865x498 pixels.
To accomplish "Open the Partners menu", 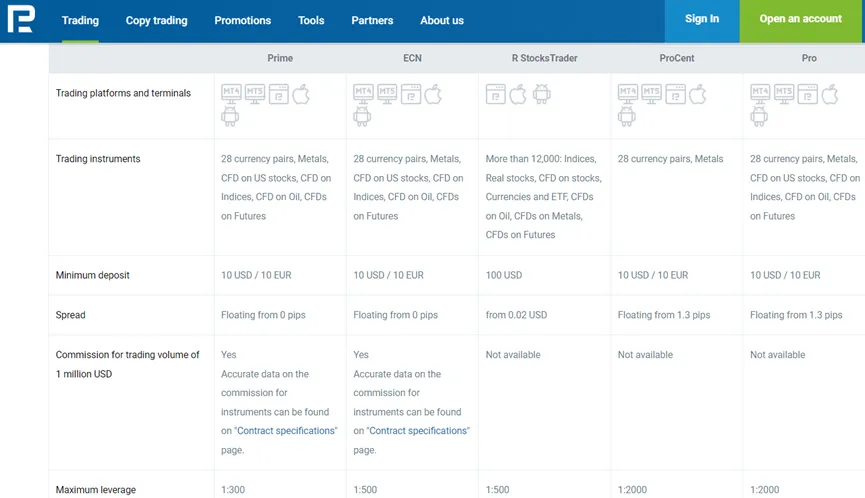I will click(372, 20).
